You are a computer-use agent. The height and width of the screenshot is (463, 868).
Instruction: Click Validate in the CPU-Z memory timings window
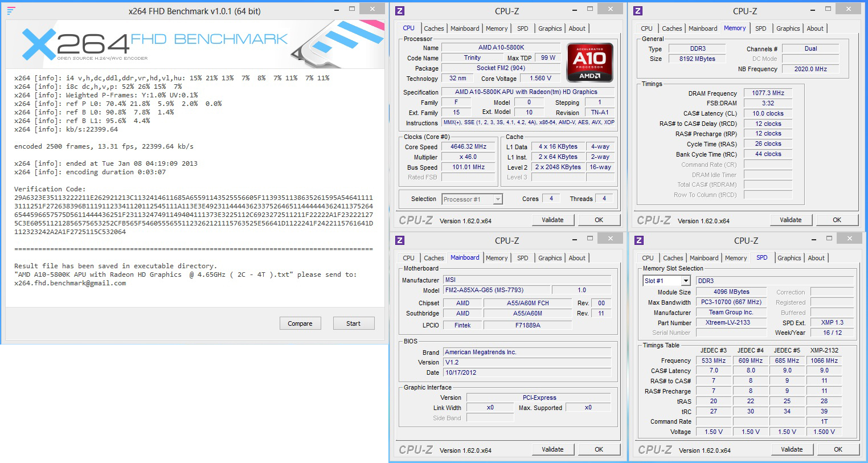(x=791, y=220)
